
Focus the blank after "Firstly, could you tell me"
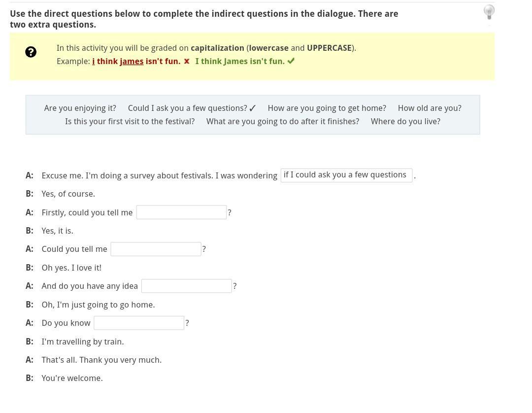(181, 212)
